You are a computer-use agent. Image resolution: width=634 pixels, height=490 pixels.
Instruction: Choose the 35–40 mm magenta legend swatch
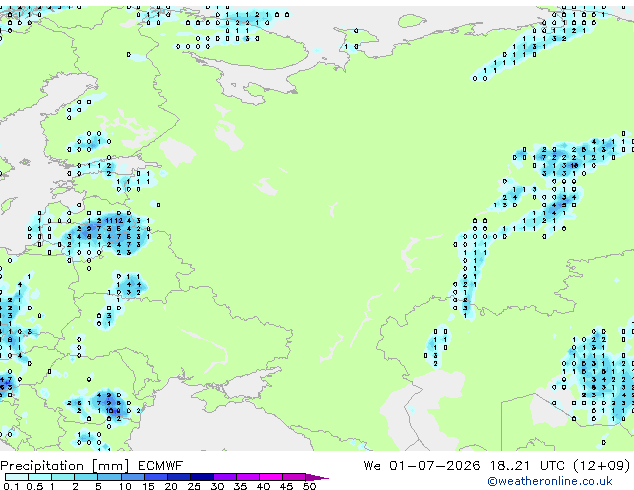coord(248,477)
